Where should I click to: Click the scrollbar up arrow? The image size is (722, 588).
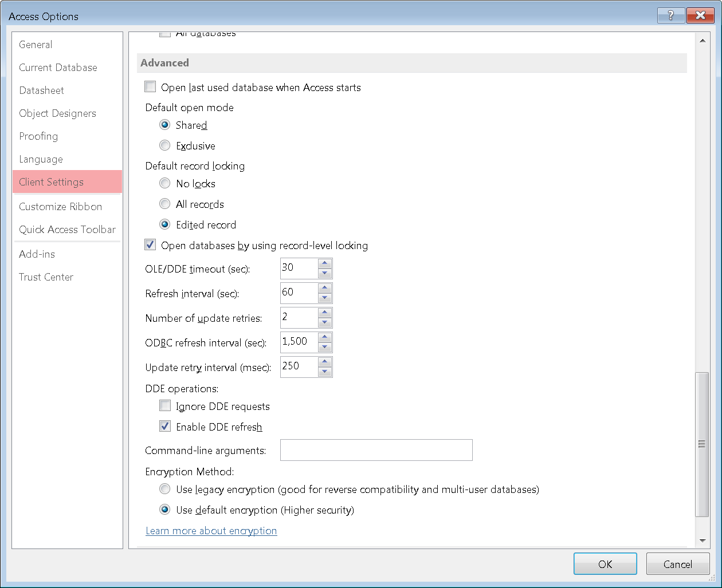pyautogui.click(x=702, y=41)
